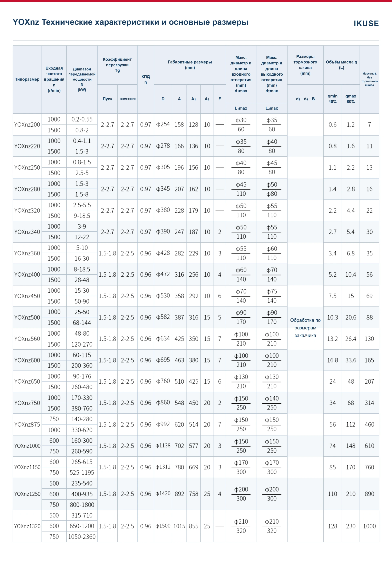Select the YOXnz450 model cell
Screen dimensions: 392x562
(27, 296)
